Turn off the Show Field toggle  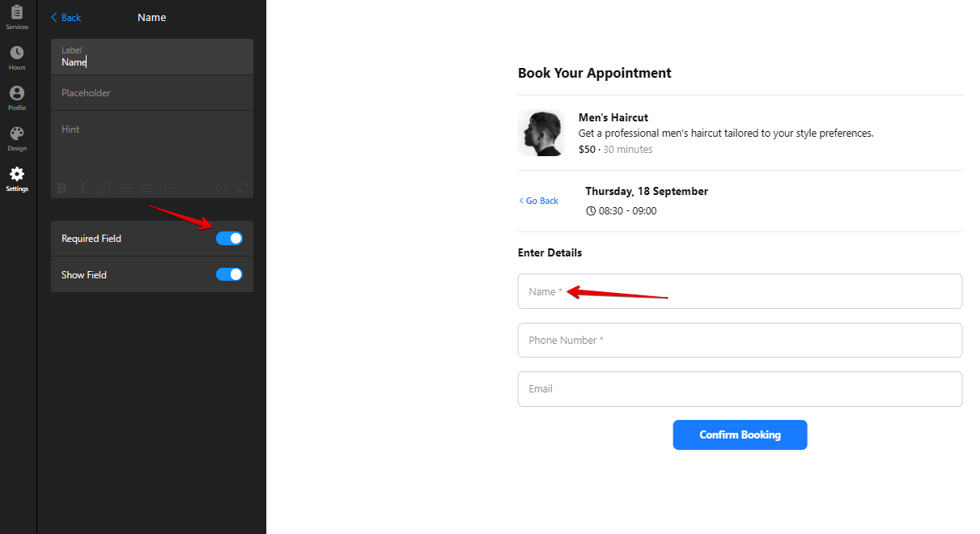[x=229, y=275]
